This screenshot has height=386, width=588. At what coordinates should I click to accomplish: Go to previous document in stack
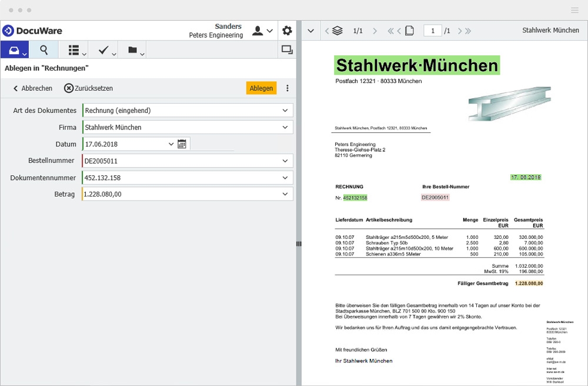[326, 31]
